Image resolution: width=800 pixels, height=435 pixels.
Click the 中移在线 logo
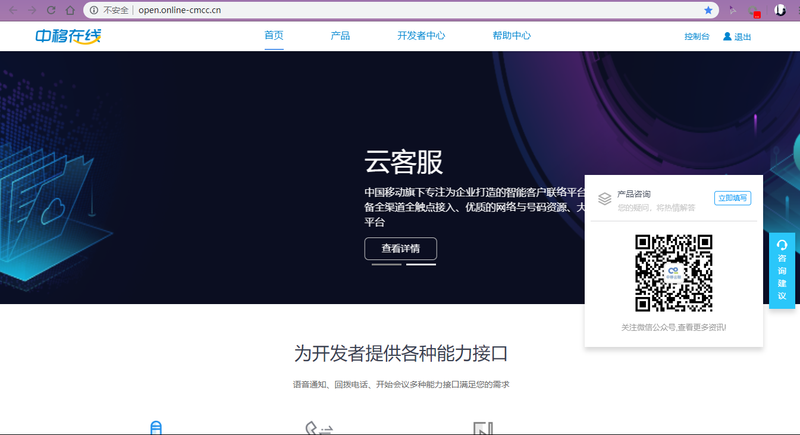tap(68, 36)
